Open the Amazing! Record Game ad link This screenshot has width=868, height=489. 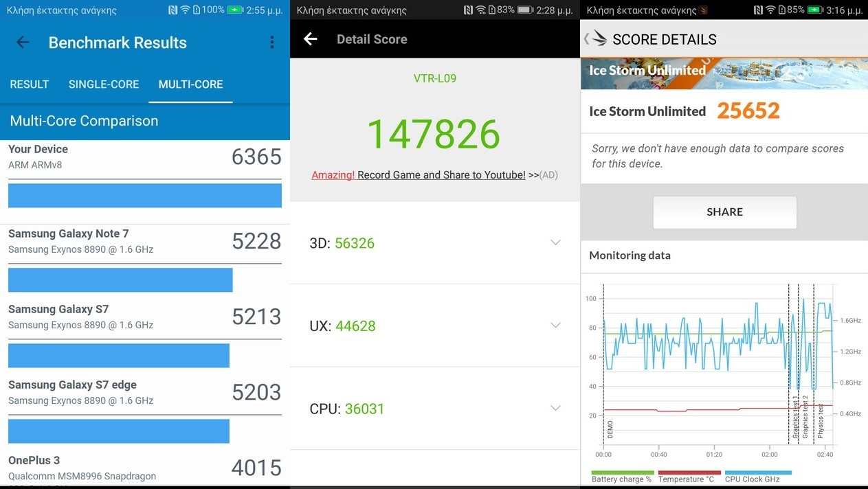point(434,175)
